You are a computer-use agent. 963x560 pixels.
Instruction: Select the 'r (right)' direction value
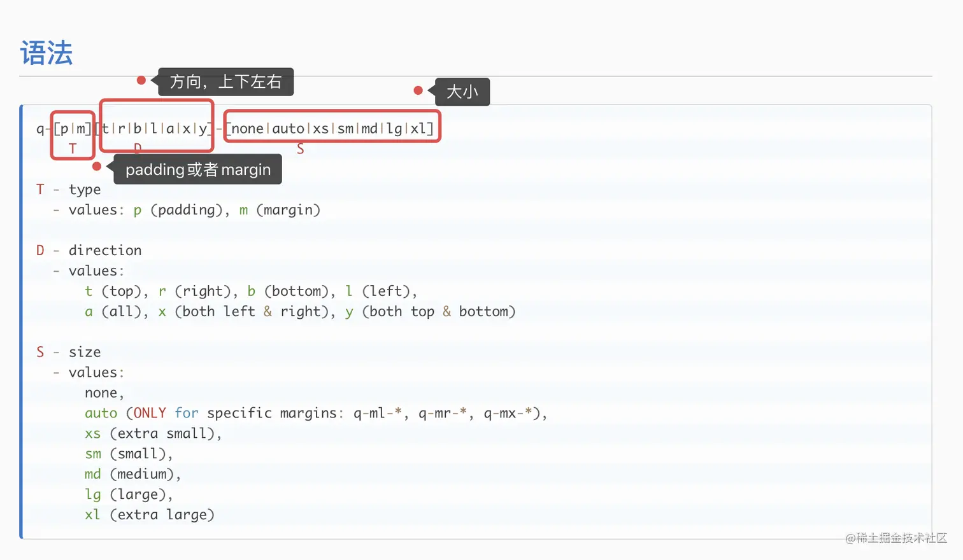pos(194,291)
